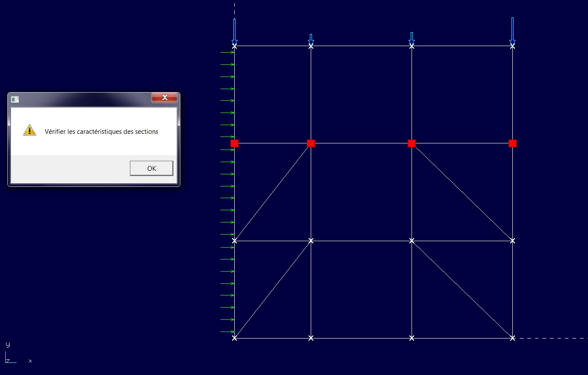Click the tall blue load arrow at the top-right corner
This screenshot has width=588, height=375.
(512, 31)
